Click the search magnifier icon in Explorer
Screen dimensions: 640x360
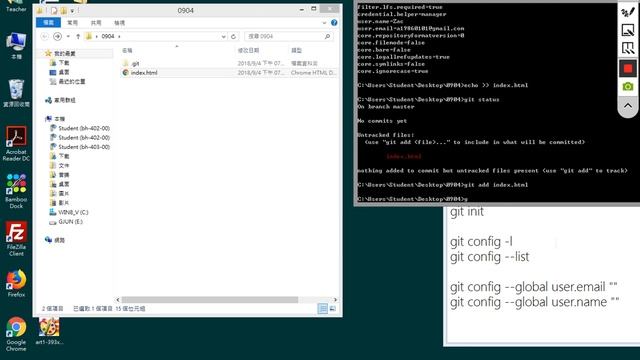(x=327, y=36)
